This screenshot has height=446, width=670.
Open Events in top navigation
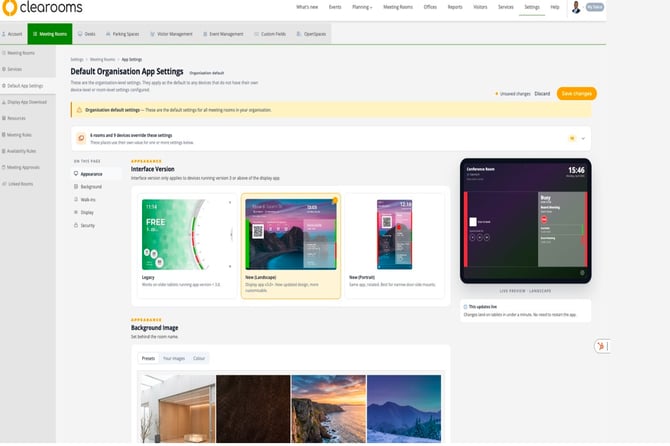point(335,7)
